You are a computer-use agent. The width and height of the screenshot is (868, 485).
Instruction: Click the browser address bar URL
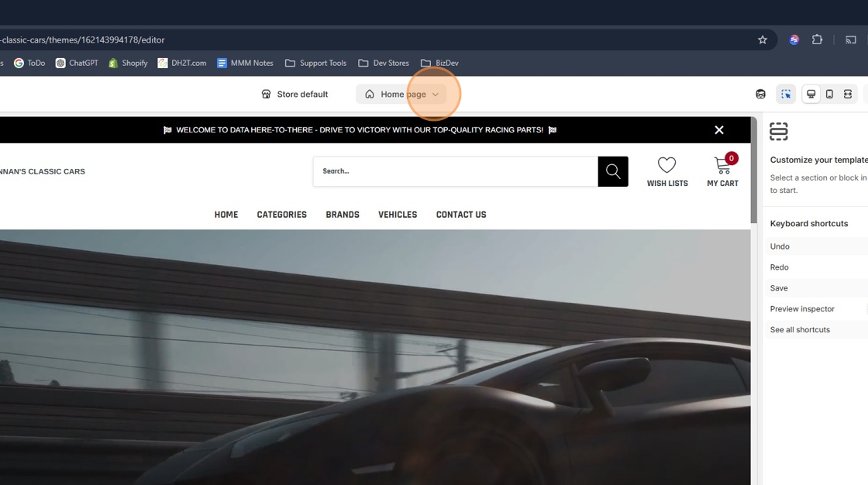coord(83,40)
